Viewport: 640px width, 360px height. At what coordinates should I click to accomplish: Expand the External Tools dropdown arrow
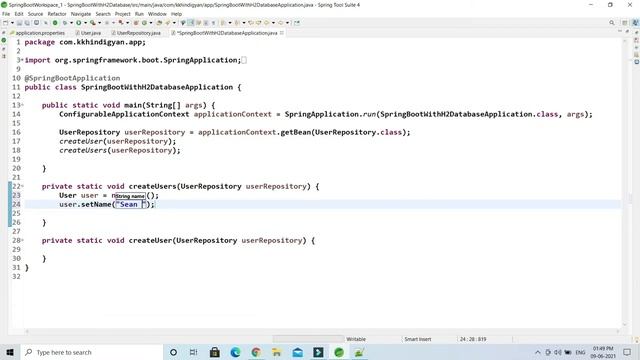tap(128, 23)
